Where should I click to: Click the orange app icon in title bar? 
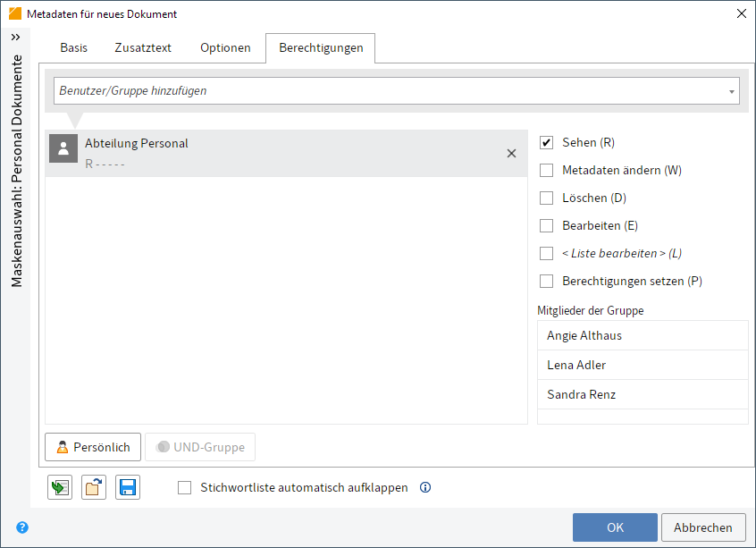pyautogui.click(x=15, y=13)
